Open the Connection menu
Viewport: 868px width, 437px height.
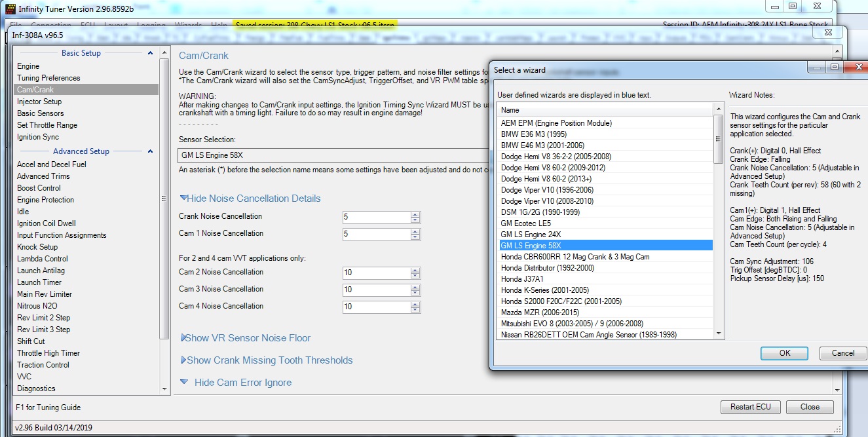tap(51, 25)
